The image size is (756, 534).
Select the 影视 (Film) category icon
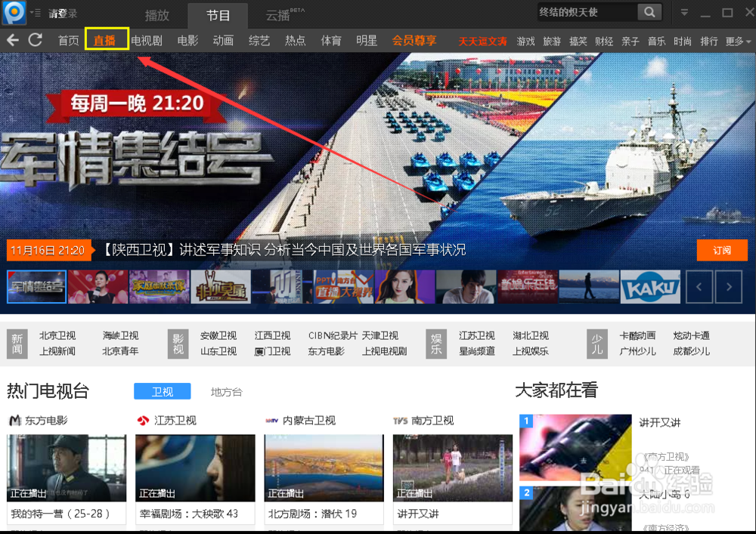(x=177, y=343)
